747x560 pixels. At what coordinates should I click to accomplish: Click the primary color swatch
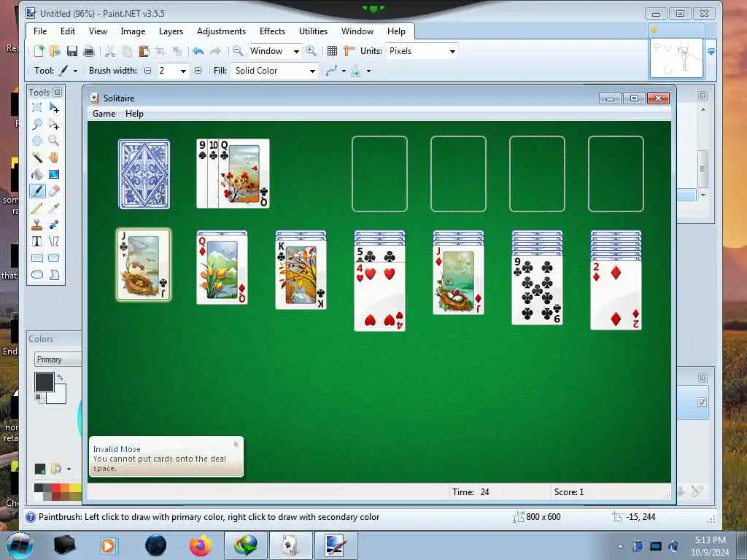[44, 382]
